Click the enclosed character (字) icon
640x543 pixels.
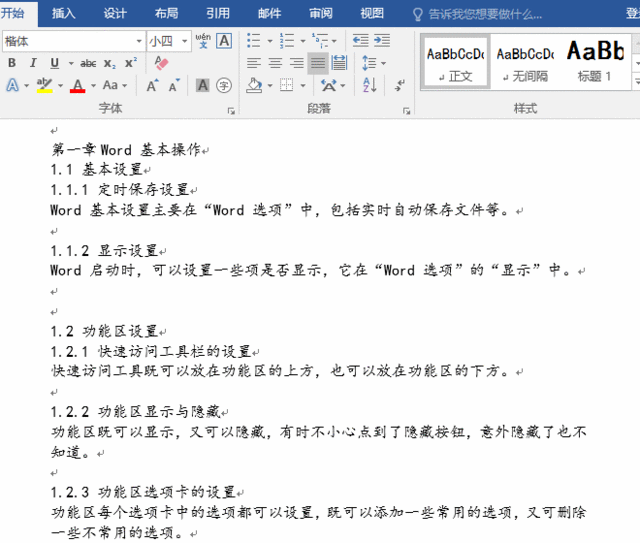point(224,86)
